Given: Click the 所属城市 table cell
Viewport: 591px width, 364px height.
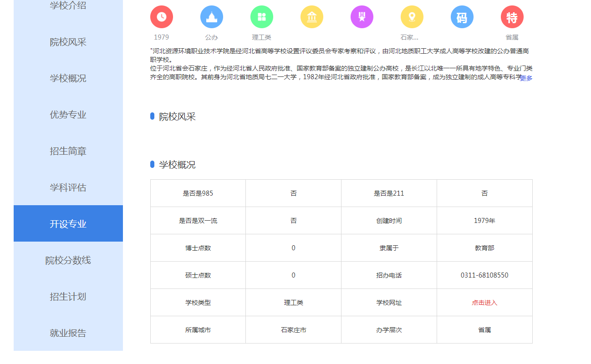Looking at the screenshot, I should (198, 330).
